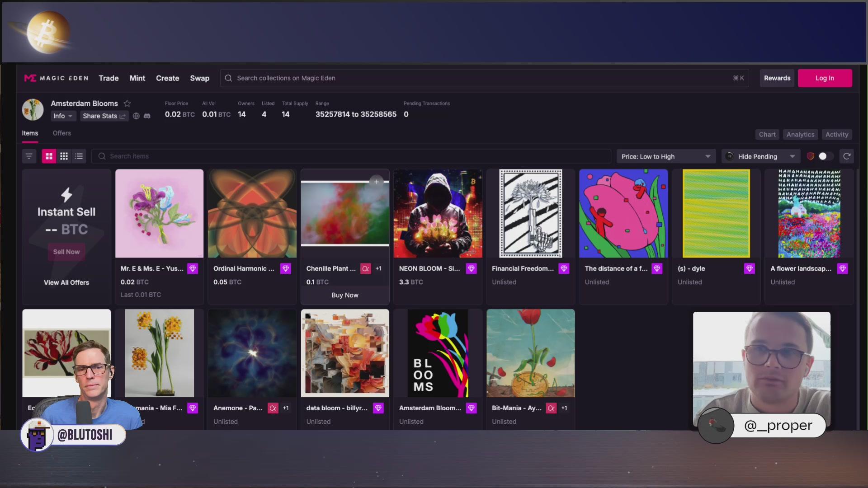Refresh the items listing
The height and width of the screenshot is (488, 868).
pos(847,156)
